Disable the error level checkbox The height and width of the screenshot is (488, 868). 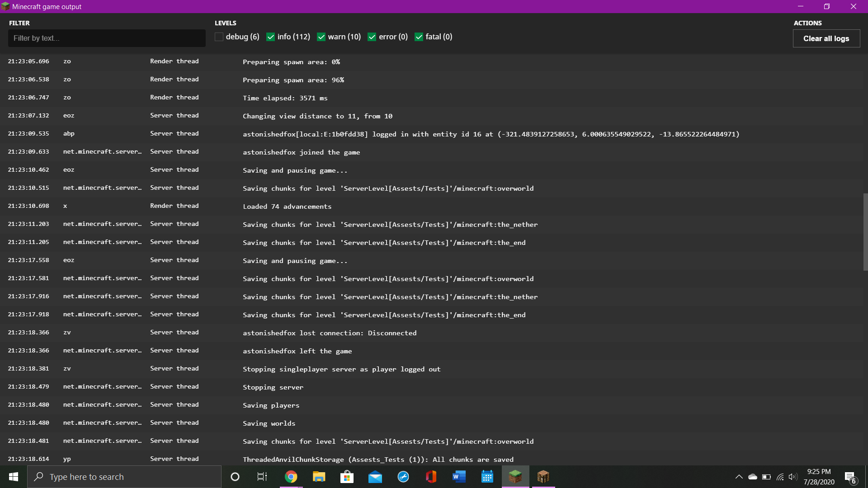click(372, 37)
